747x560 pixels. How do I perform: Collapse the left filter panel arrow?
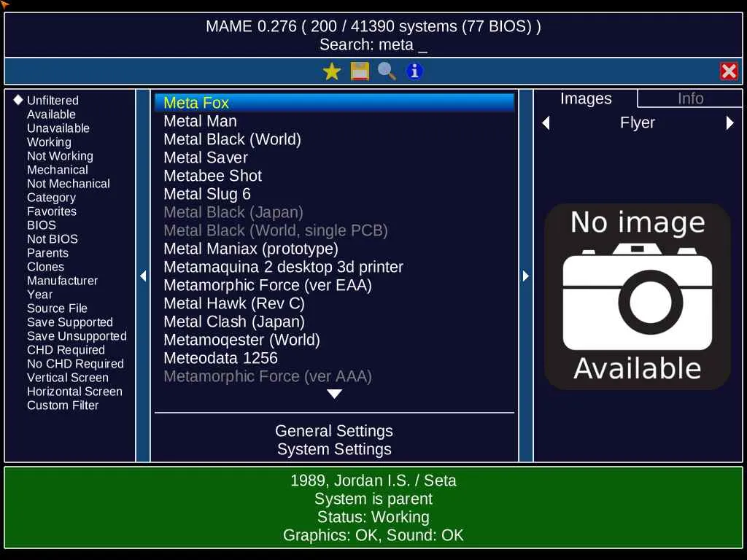tap(143, 276)
